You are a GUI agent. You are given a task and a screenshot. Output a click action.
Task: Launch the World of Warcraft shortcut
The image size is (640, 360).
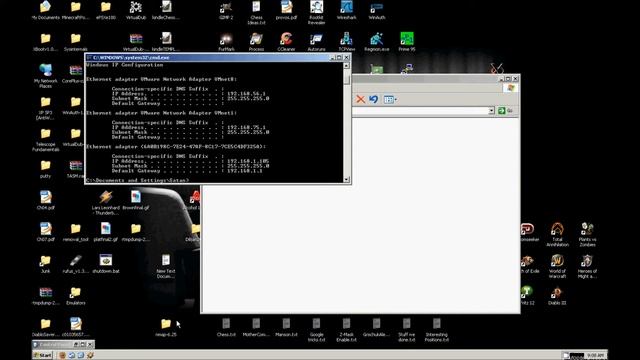[x=557, y=267]
